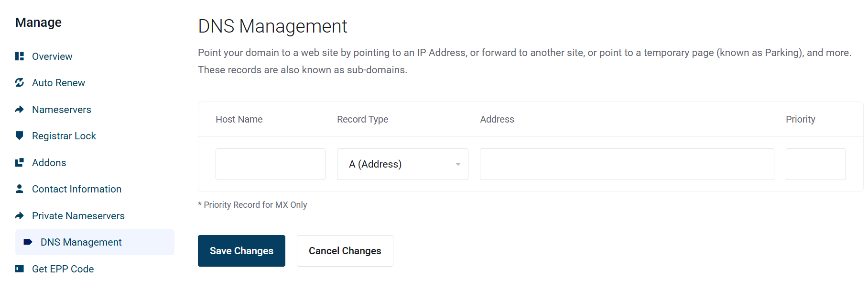Image resolution: width=868 pixels, height=293 pixels.
Task: Open the Overview menu item
Action: (x=52, y=56)
